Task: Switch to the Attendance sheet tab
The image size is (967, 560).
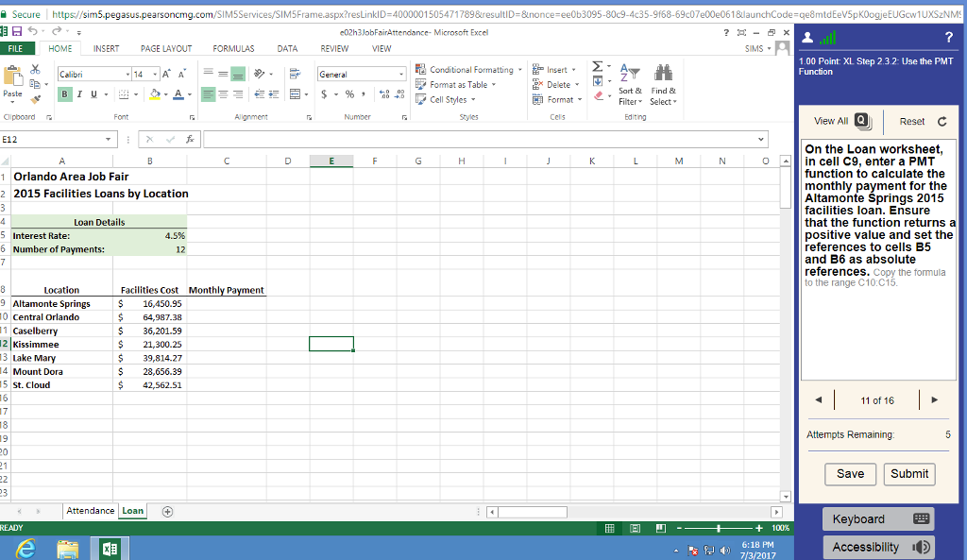Action: [90, 511]
